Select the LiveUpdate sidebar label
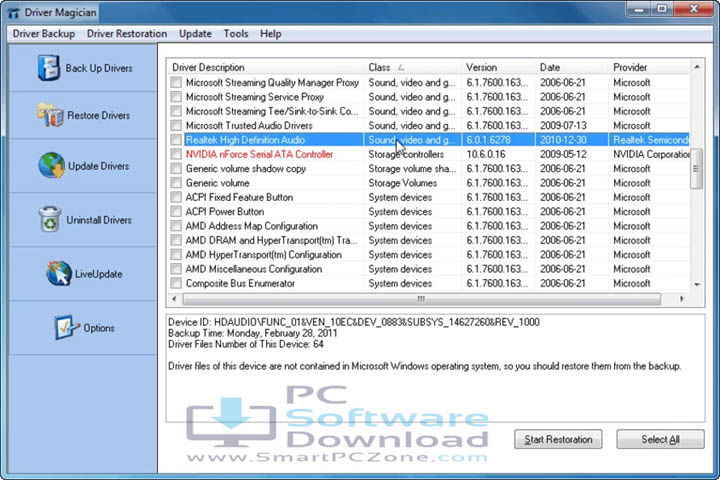The image size is (720, 480). (99, 274)
